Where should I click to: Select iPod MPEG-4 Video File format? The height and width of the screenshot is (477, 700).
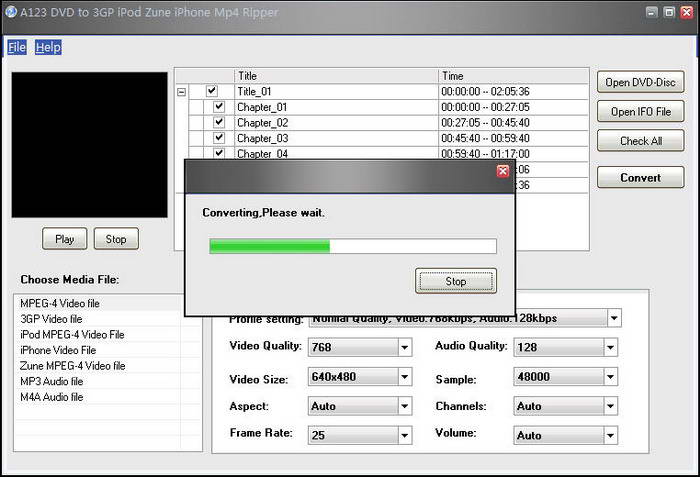click(x=72, y=335)
